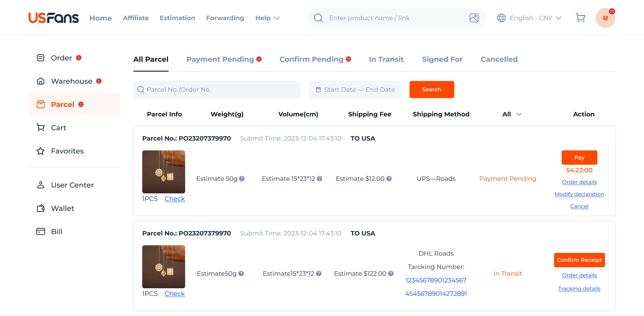Open the Bill section
This screenshot has height=316, width=644.
57,231
